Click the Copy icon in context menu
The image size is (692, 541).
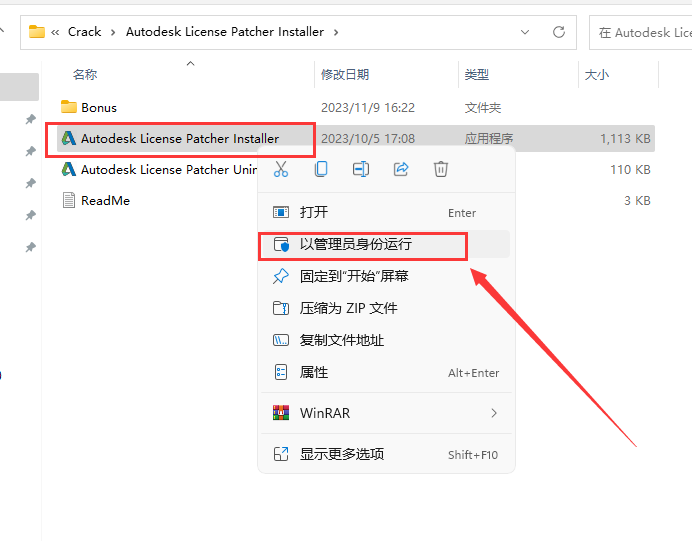pyautogui.click(x=321, y=169)
